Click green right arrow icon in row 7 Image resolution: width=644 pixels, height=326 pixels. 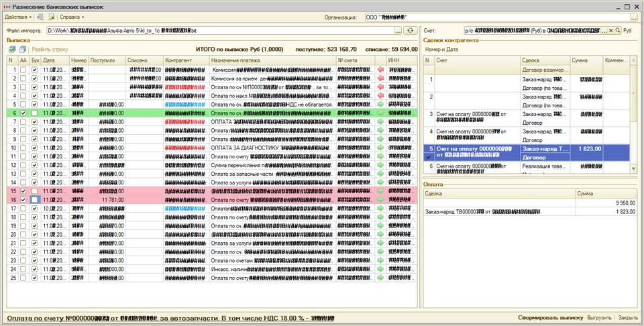tap(380, 121)
